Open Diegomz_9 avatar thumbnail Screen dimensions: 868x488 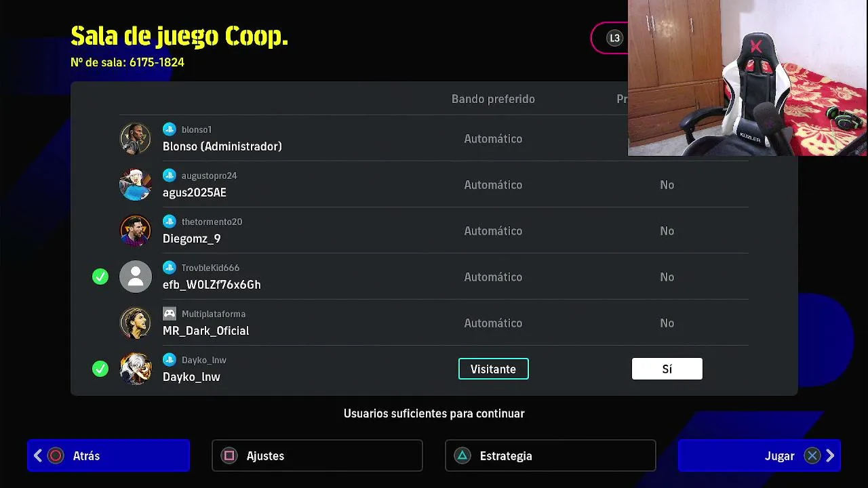[136, 230]
